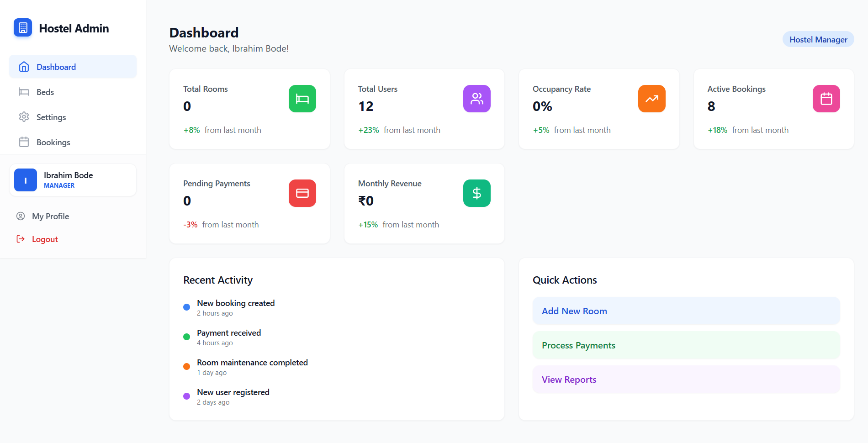Click the green bed icon on Total Rooms card
868x443 pixels.
click(x=302, y=98)
